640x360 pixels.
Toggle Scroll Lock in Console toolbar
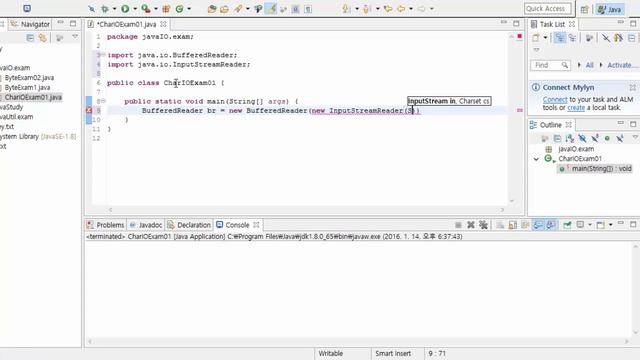(513, 225)
